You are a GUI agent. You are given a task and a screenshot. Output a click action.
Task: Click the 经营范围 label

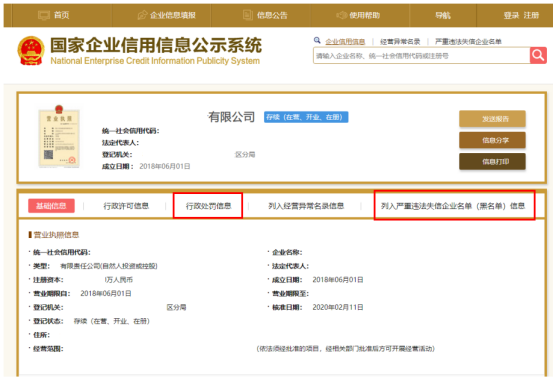(48, 349)
